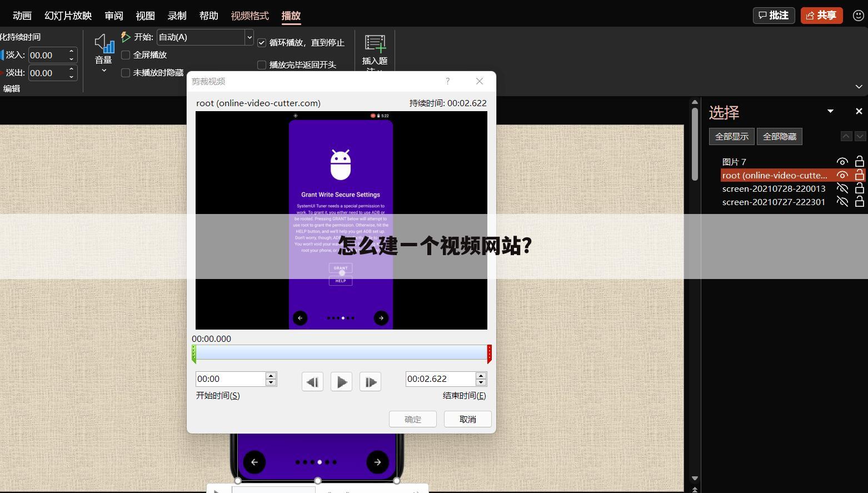
Task: Click the collapse ribbon chevron at far right
Action: pyautogui.click(x=859, y=87)
